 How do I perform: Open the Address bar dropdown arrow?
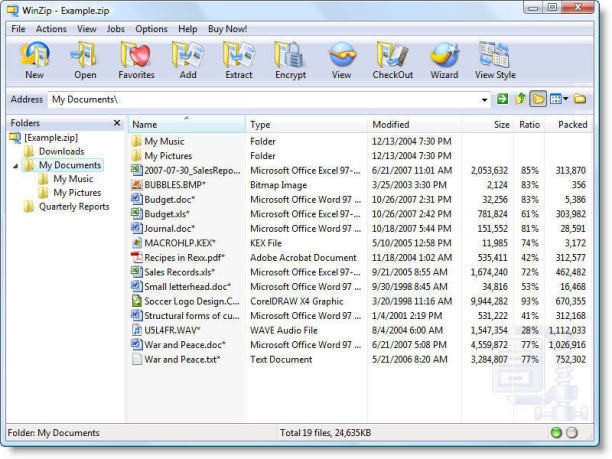483,99
